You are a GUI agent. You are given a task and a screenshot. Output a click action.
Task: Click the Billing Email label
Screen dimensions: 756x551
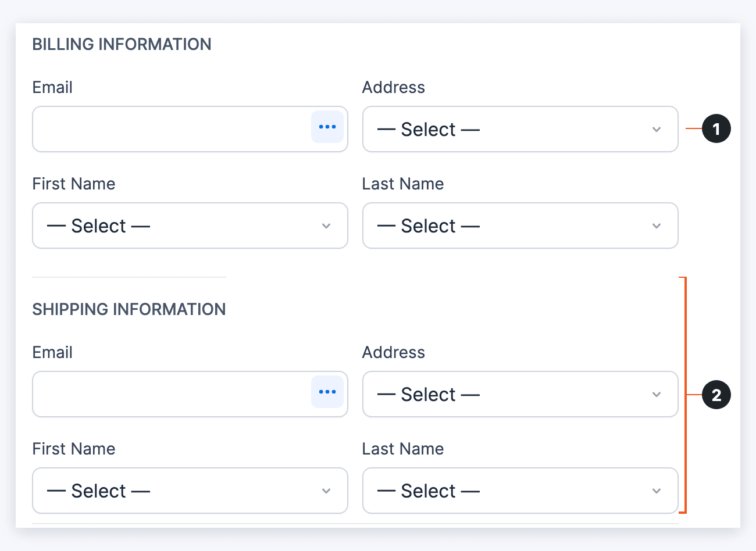pos(52,87)
